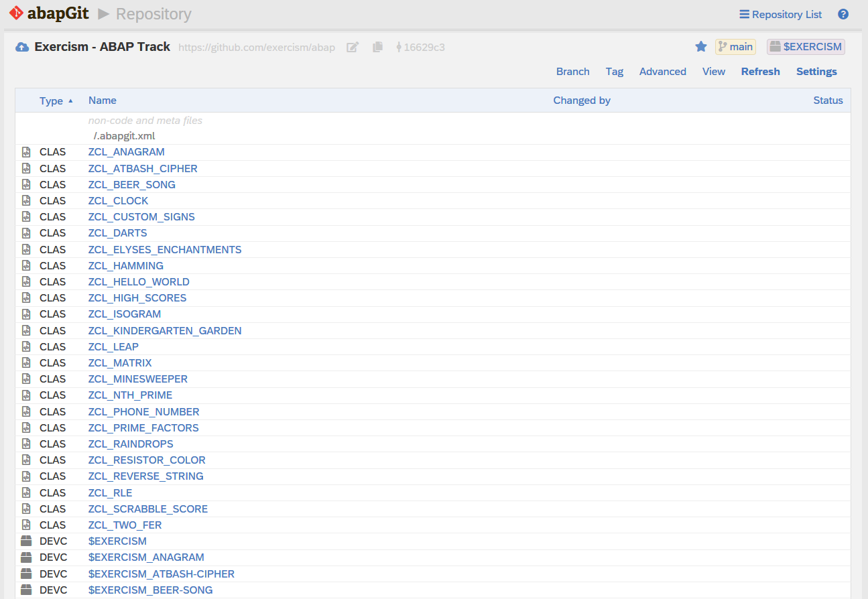Open the View menu
This screenshot has width=868, height=599.
point(714,72)
